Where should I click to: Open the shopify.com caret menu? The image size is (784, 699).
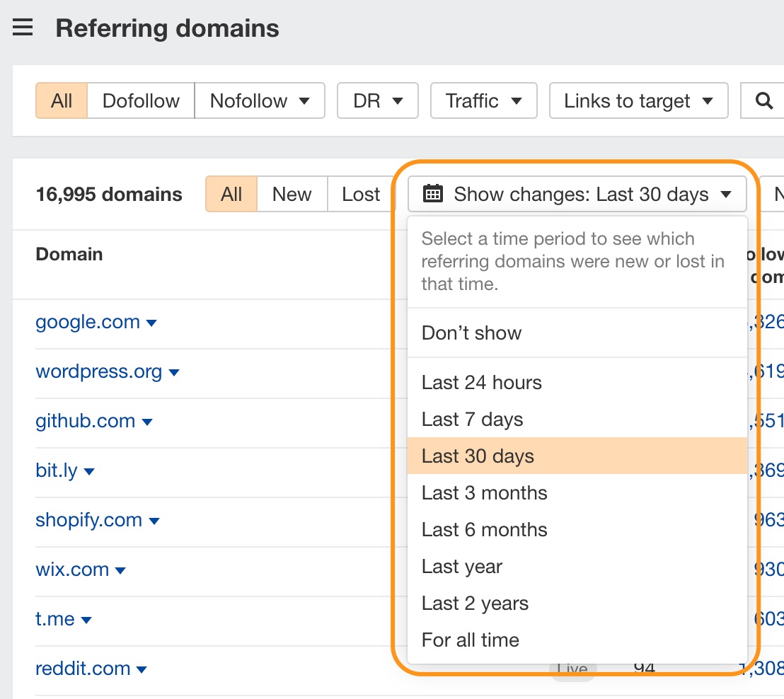coord(154,521)
